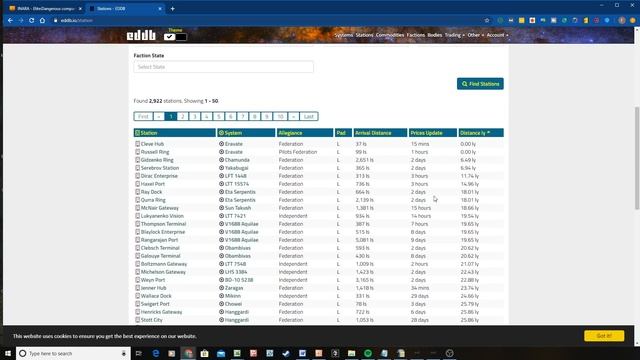Open the Mail app taskbar icon
The width and height of the screenshot is (640, 360).
[221, 353]
